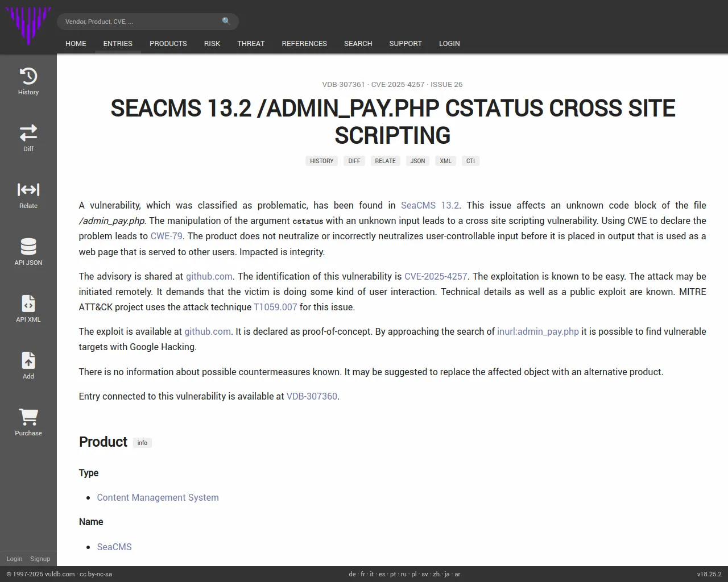Click the VDB-307361 identifier above title
728x582 pixels.
[344, 84]
